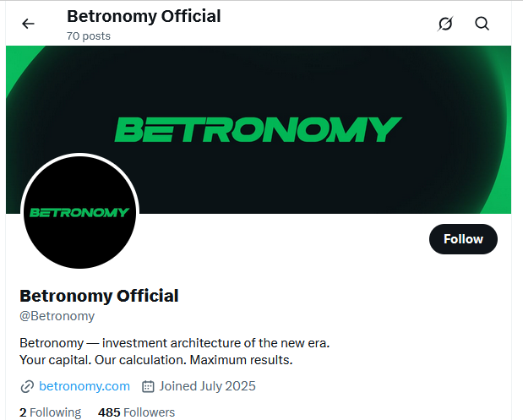This screenshot has width=523, height=420.
Task: Click the bold profile name below the avatar
Action: tap(99, 296)
